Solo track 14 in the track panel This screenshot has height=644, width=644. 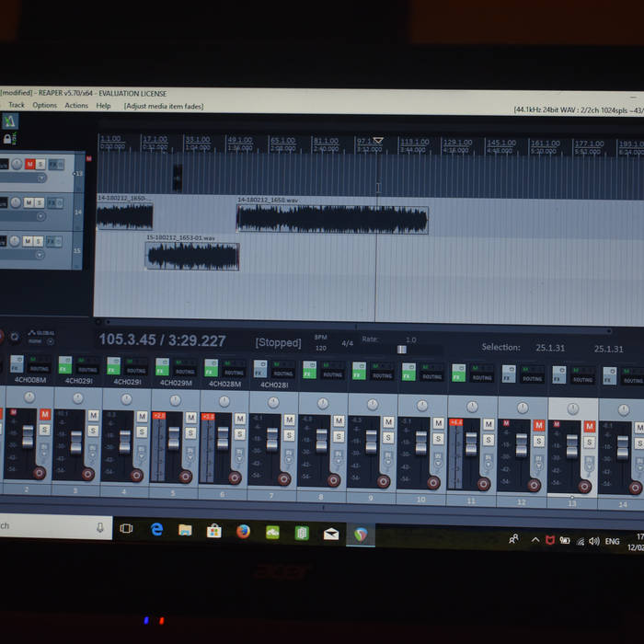coord(40,203)
